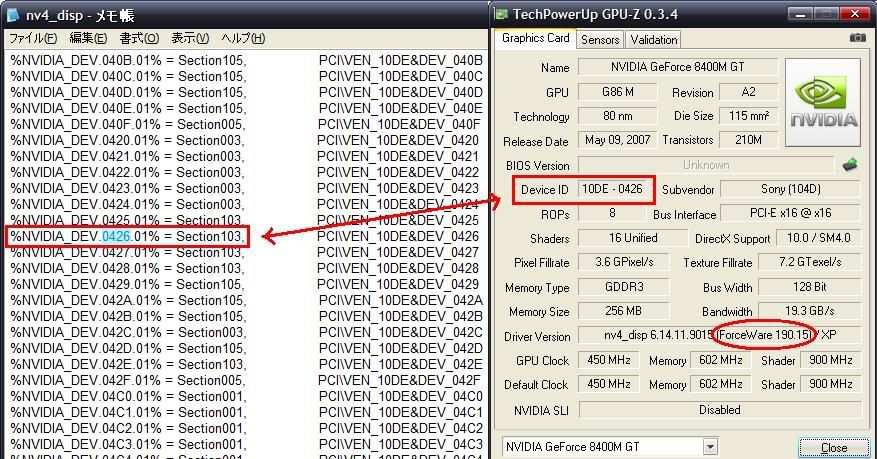877x459 pixels.
Task: Click the ROPs field value
Action: click(612, 213)
